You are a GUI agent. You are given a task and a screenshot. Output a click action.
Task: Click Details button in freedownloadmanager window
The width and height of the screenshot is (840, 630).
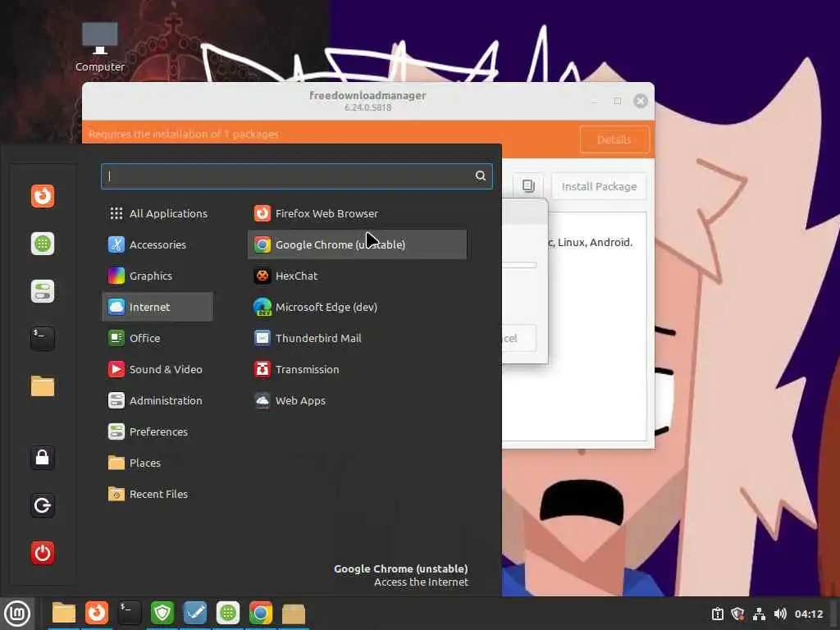click(x=614, y=139)
